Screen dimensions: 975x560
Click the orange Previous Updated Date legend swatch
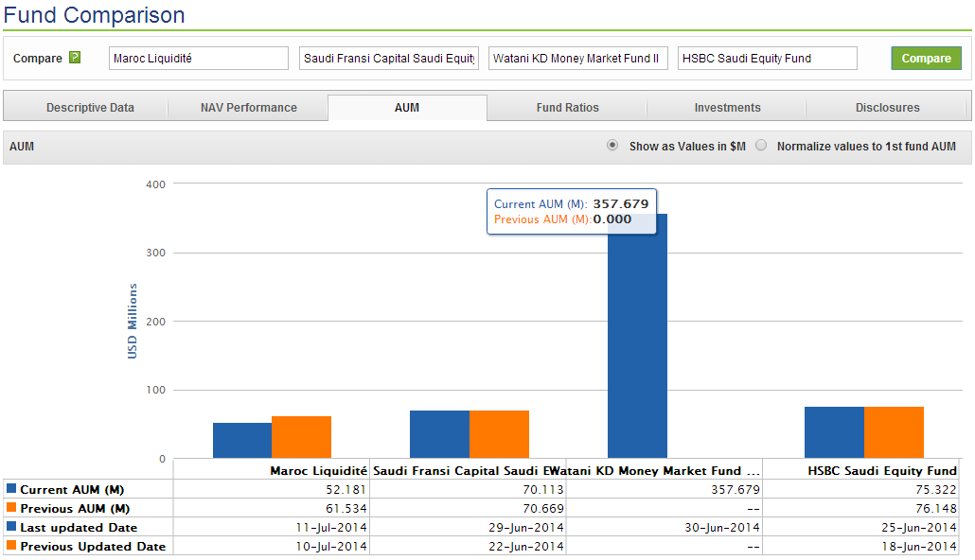[x=11, y=545]
